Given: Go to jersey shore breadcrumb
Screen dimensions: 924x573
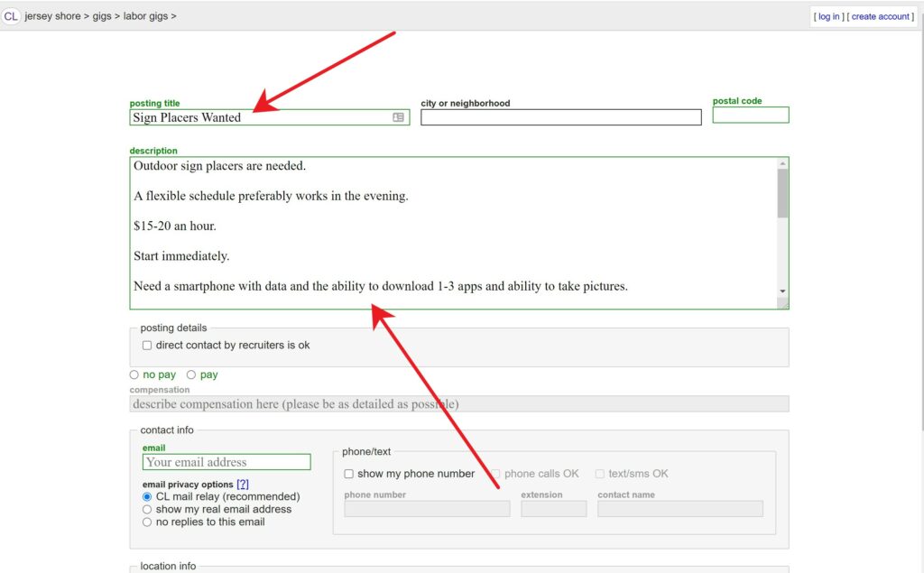Looking at the screenshot, I should (x=52, y=16).
